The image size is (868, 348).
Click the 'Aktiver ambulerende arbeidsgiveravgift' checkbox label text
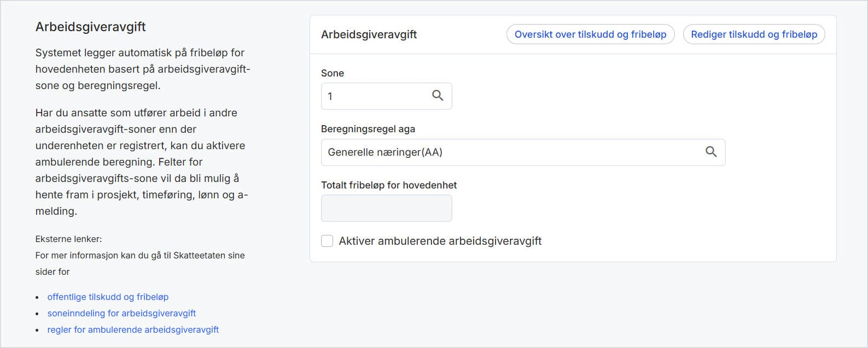(440, 241)
